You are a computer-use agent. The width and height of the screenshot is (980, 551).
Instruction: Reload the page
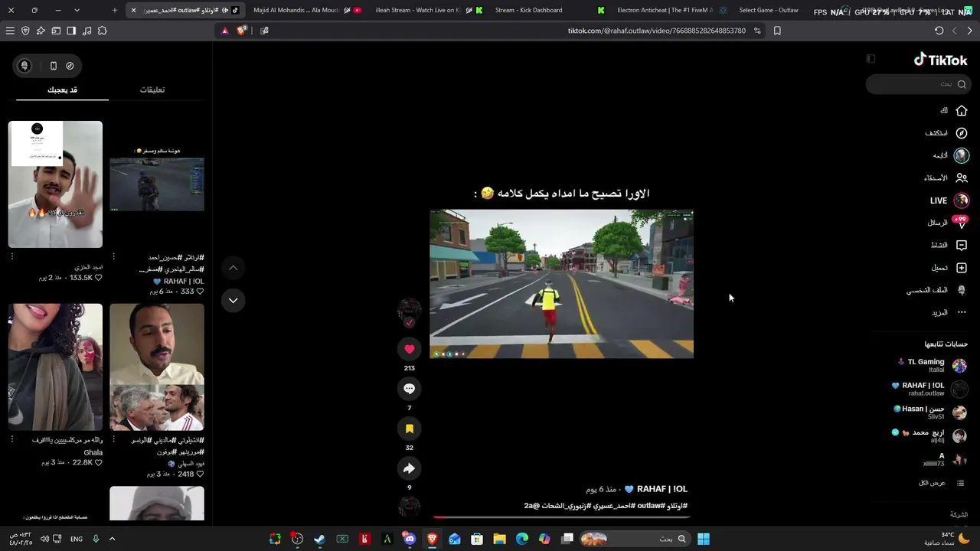[x=939, y=31]
